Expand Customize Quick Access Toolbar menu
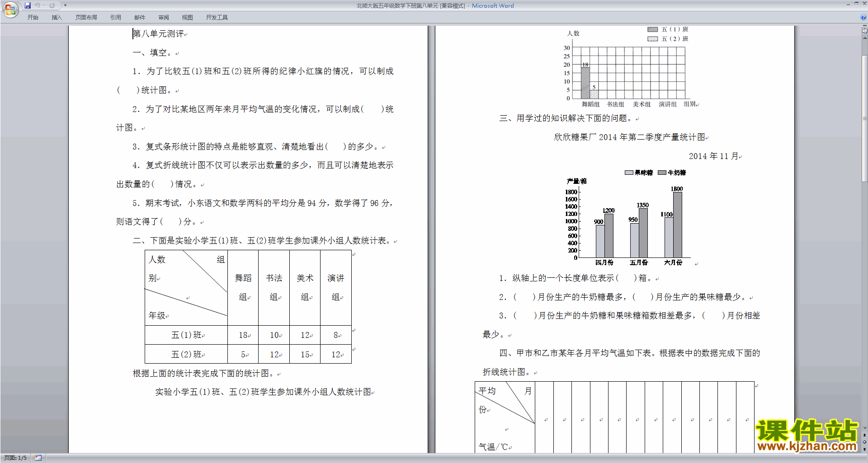 (65, 5)
